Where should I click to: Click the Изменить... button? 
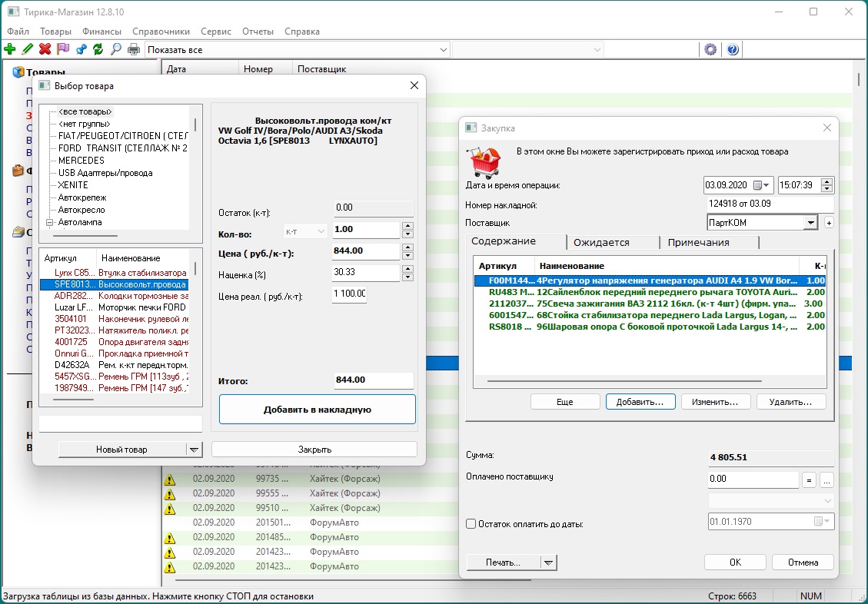click(x=715, y=402)
